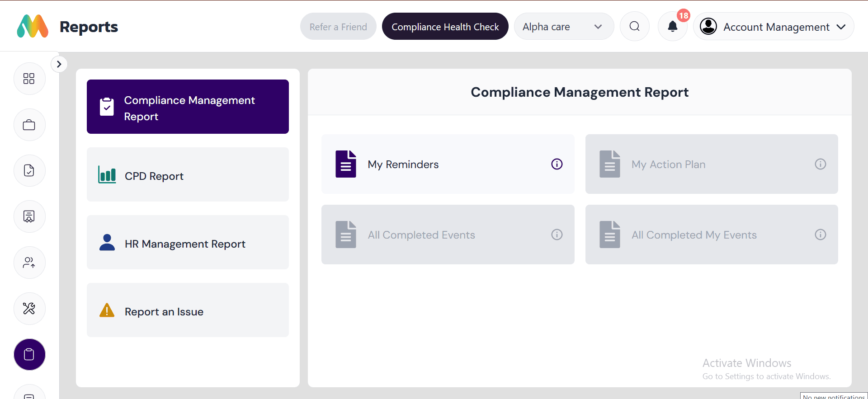
Task: Open the My Reminders report card
Action: [x=434, y=164]
